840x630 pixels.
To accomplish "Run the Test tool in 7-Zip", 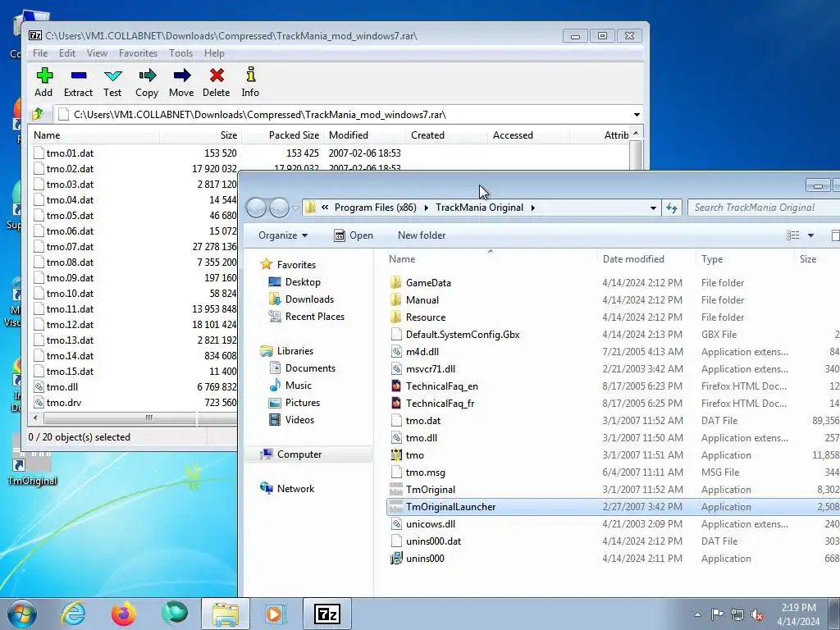I will point(112,83).
